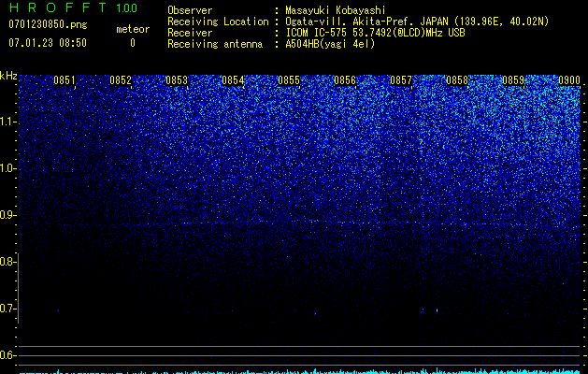This screenshot has height=374, width=588.
Task: Click the 1.1 frequency axis label
Action: pos(7,122)
